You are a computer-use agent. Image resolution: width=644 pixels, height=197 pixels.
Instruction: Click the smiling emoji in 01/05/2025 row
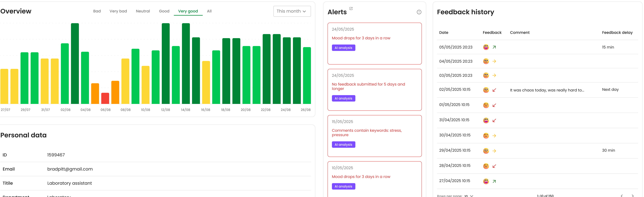coord(486,105)
